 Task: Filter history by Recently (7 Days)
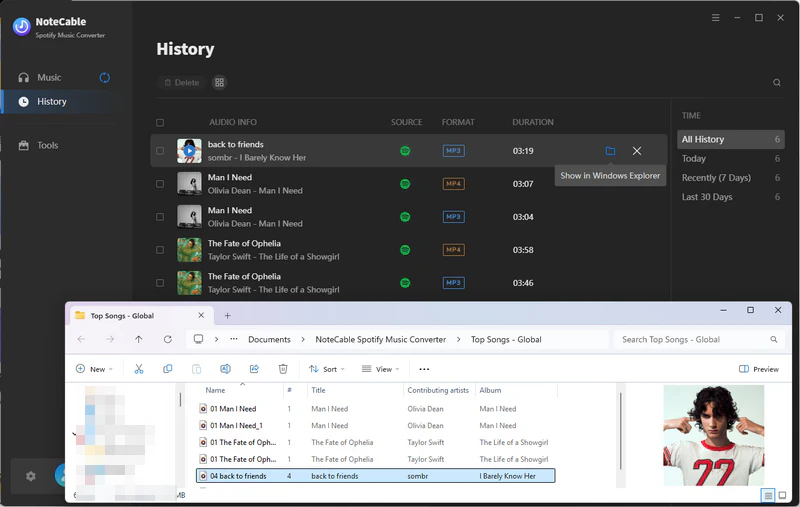(x=716, y=178)
